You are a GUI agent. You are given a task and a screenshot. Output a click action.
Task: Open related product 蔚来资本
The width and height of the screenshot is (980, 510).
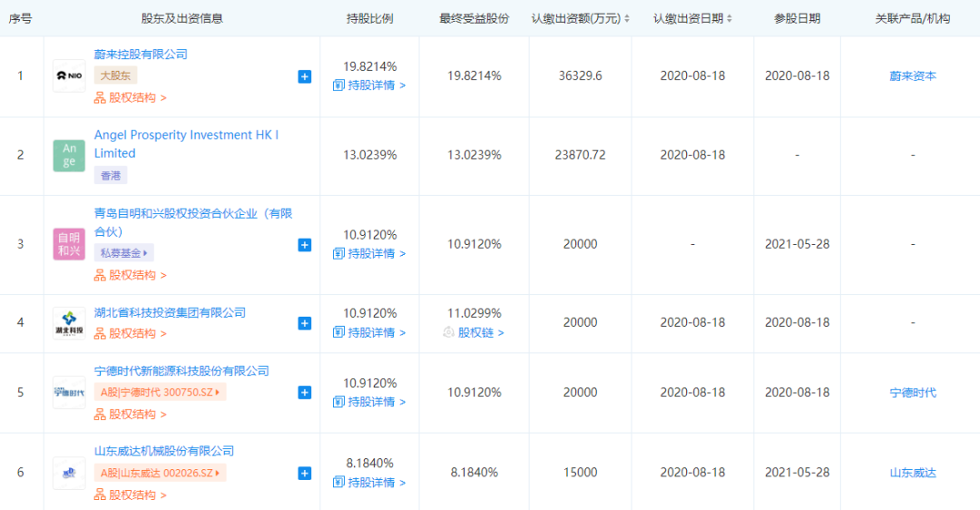coord(912,76)
